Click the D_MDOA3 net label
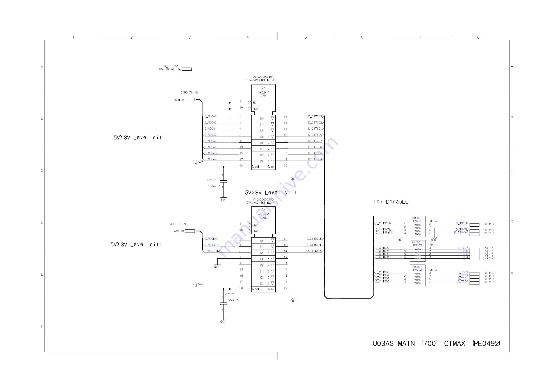The width and height of the screenshot is (554, 392). 210,116
